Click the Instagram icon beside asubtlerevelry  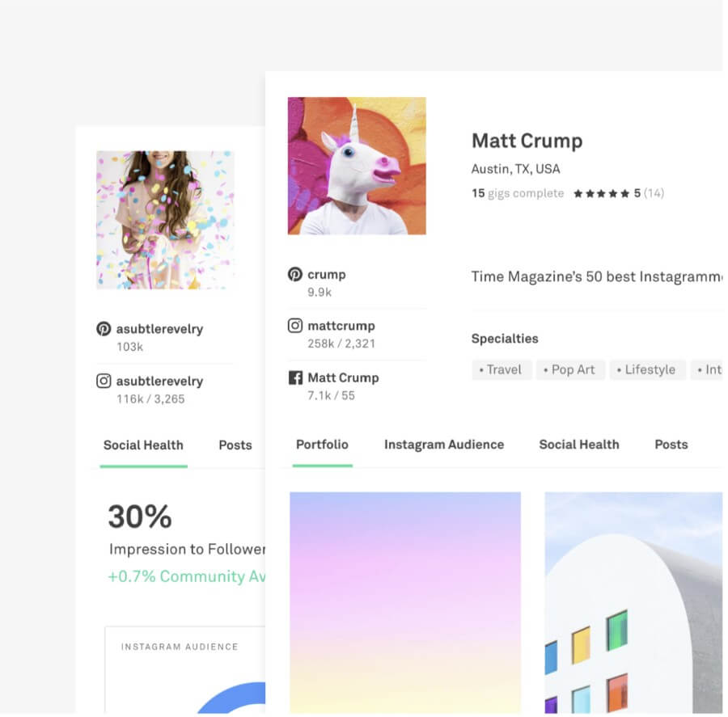pyautogui.click(x=104, y=381)
